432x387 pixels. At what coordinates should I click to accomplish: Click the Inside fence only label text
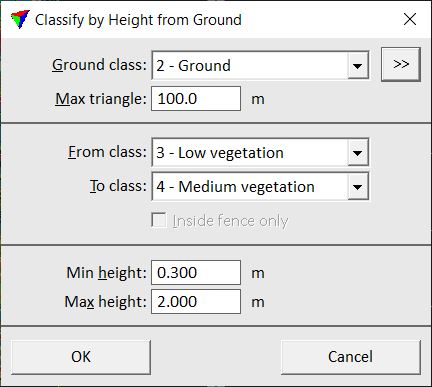point(230,221)
